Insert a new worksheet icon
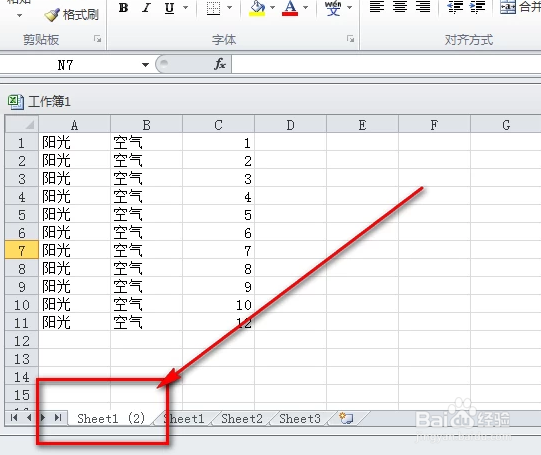541x455 pixels. coord(346,418)
